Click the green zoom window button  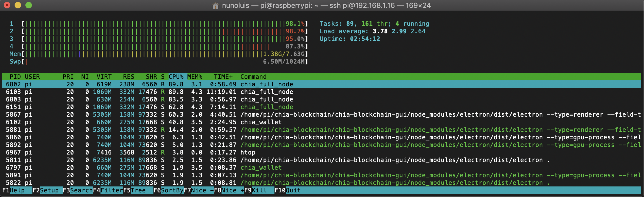click(x=29, y=5)
